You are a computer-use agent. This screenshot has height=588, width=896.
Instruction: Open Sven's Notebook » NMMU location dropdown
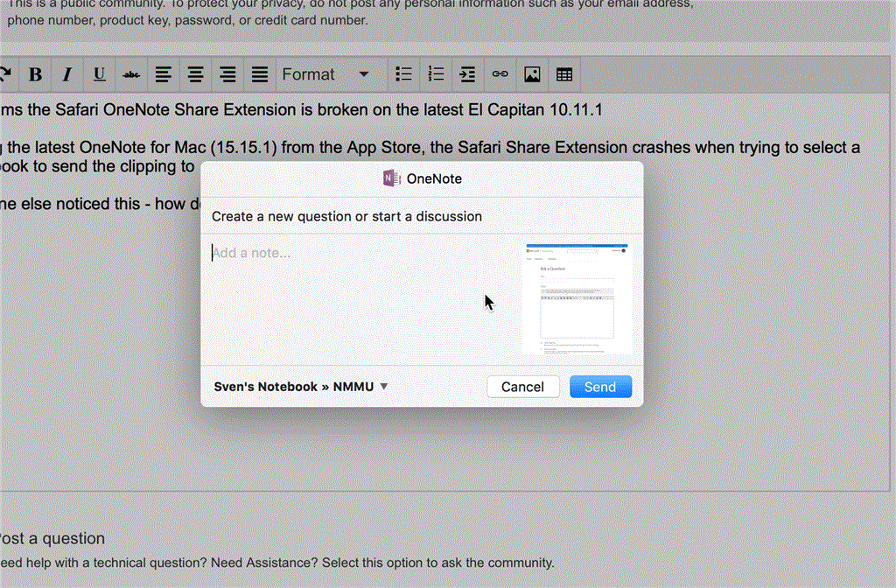coord(301,387)
